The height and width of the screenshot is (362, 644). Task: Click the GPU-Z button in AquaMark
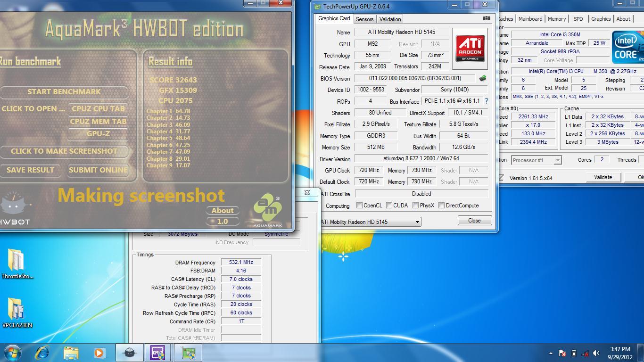pos(98,134)
